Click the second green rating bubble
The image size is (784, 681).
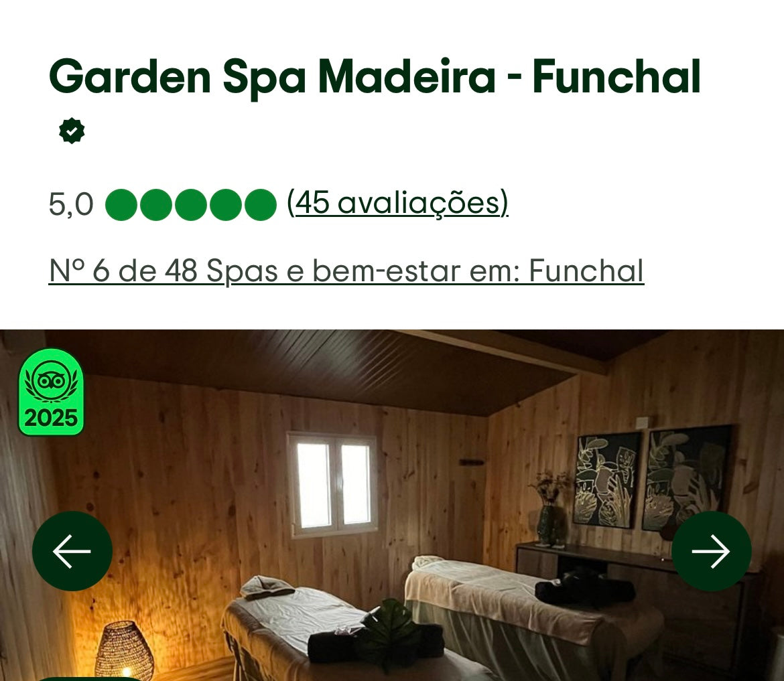point(156,204)
